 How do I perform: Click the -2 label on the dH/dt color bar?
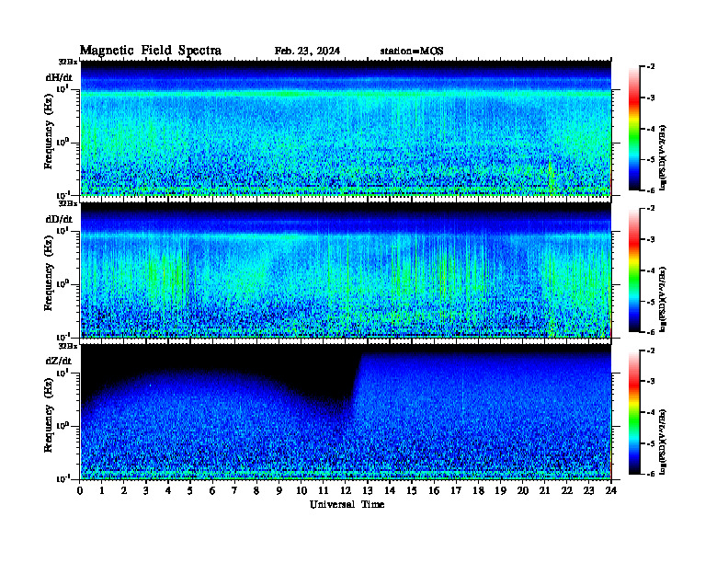click(x=651, y=67)
